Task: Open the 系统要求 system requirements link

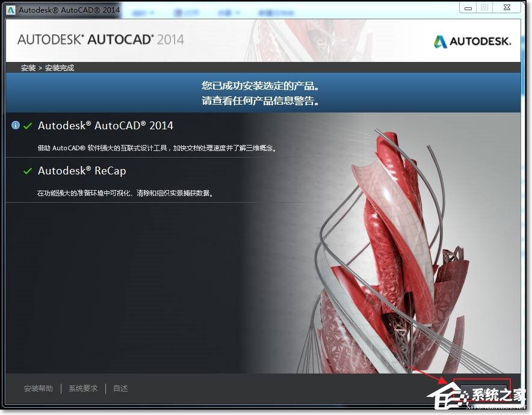Action: 82,388
